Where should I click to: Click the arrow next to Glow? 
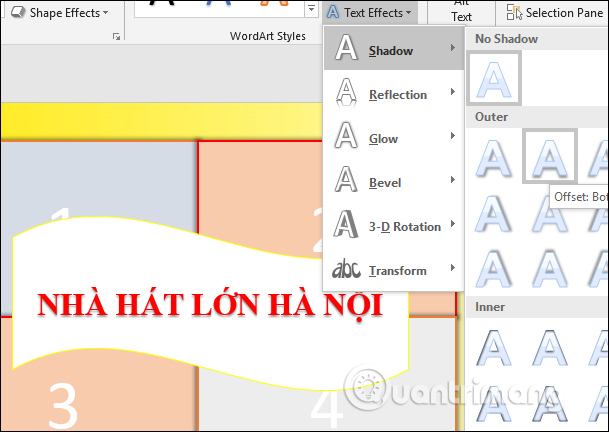[x=452, y=136]
